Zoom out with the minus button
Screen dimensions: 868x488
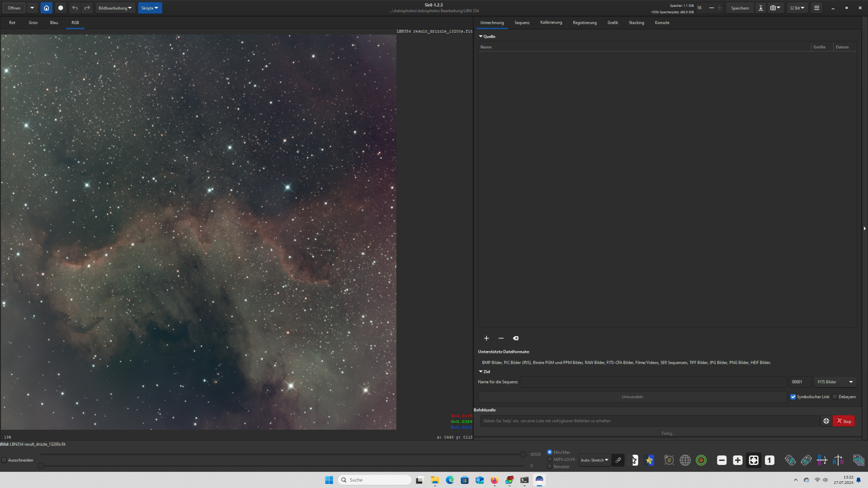pos(722,460)
